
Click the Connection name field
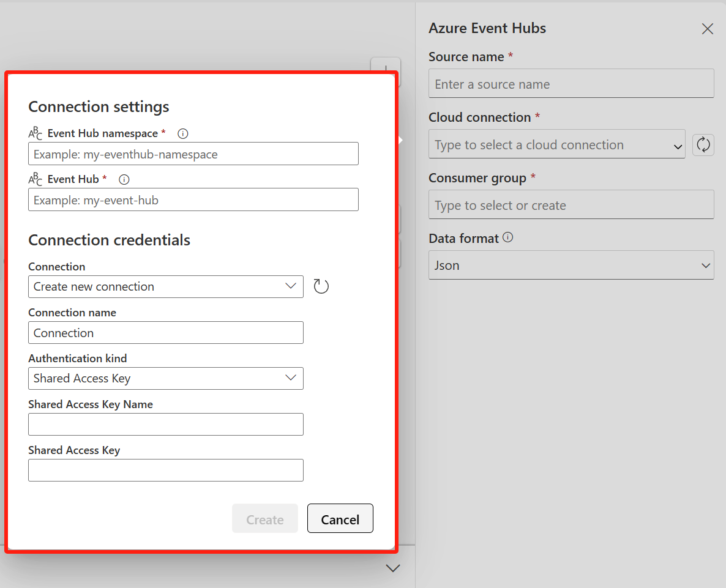pos(166,333)
